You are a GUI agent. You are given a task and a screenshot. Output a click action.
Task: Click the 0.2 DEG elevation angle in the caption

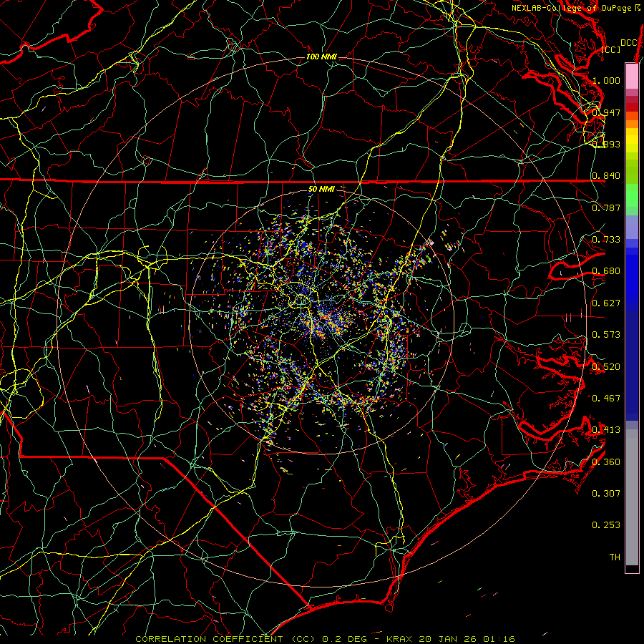343,639
